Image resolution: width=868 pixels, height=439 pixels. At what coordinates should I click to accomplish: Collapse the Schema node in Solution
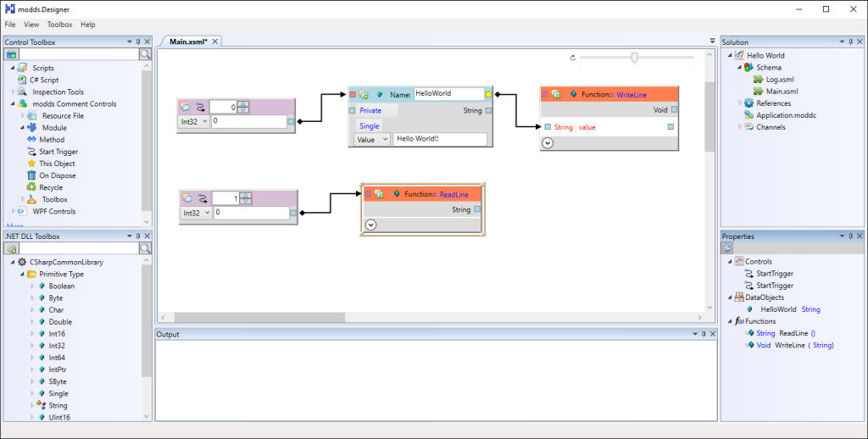[x=739, y=68]
